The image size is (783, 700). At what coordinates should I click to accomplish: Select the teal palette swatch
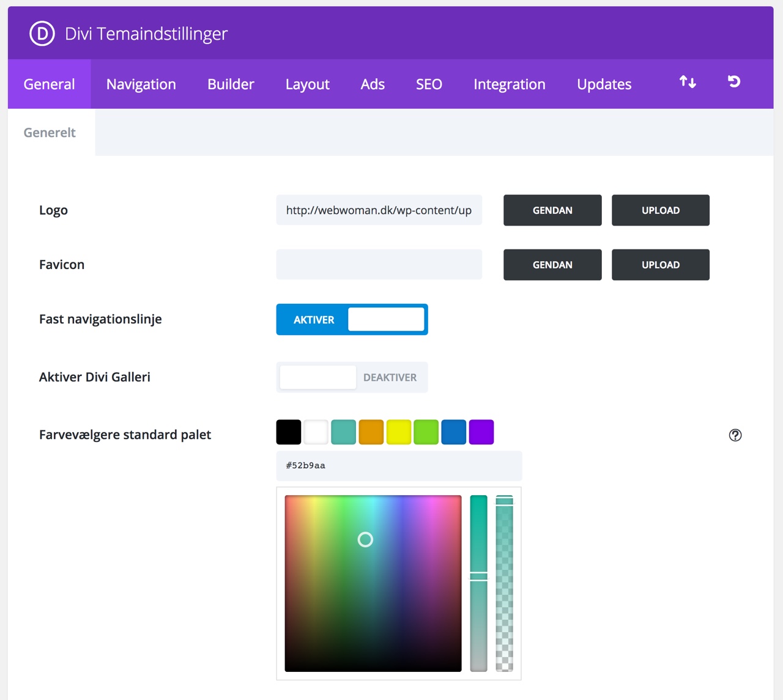point(344,432)
